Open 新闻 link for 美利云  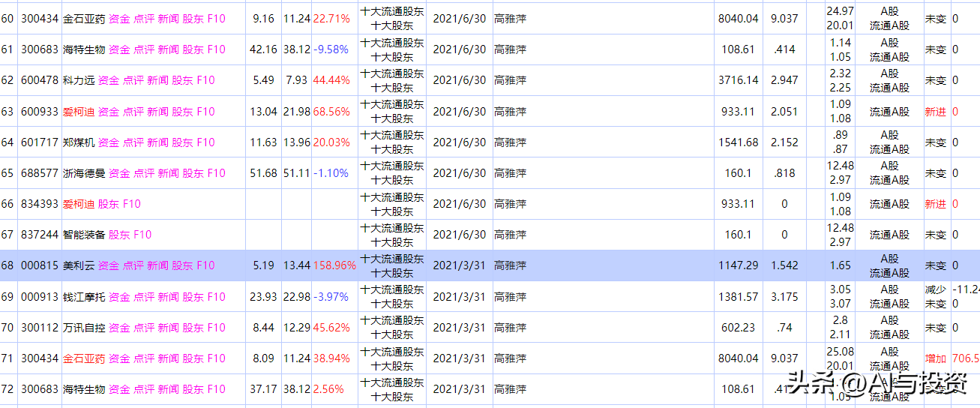[x=157, y=265]
